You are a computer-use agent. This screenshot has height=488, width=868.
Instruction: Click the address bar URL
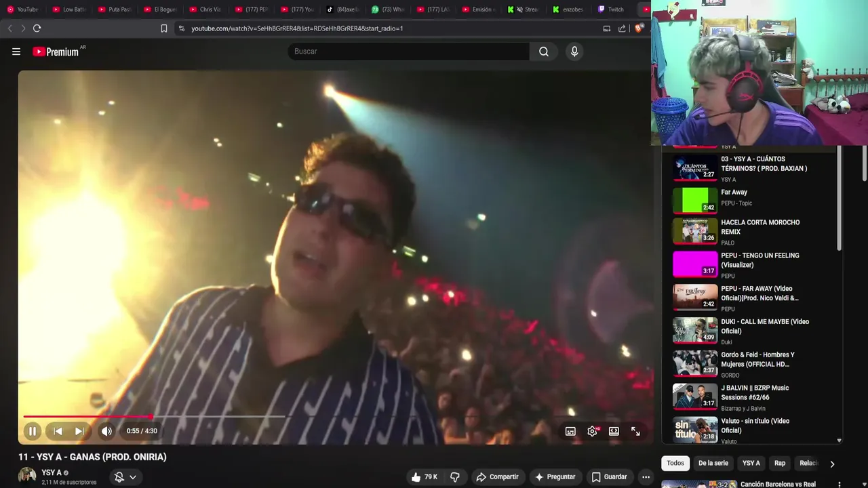[x=297, y=28]
